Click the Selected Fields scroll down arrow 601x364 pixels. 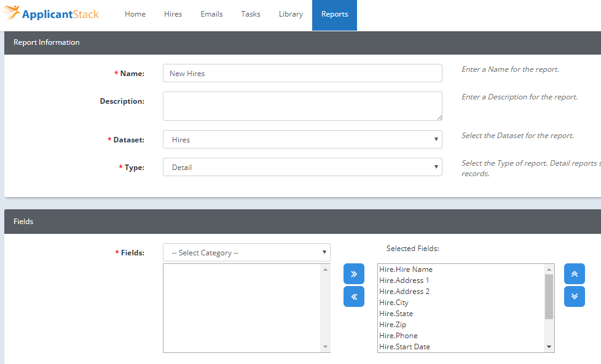(549, 347)
